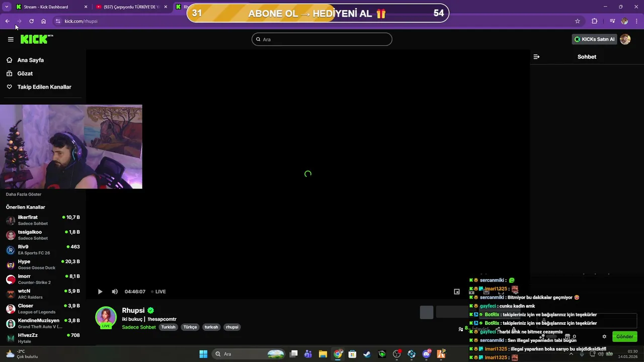
Task: Open Hype recommended channel
Action: click(43, 264)
